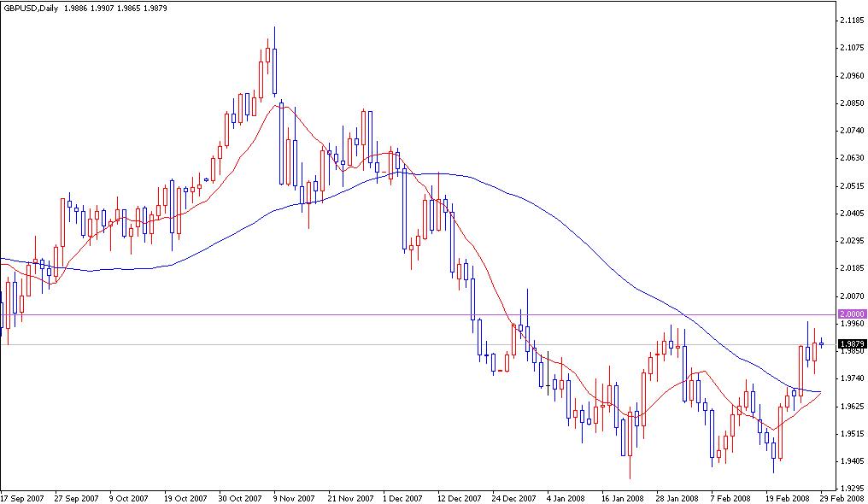Click the 9 Nov 2007 date label
This screenshot has height=504, width=868.
click(293, 499)
